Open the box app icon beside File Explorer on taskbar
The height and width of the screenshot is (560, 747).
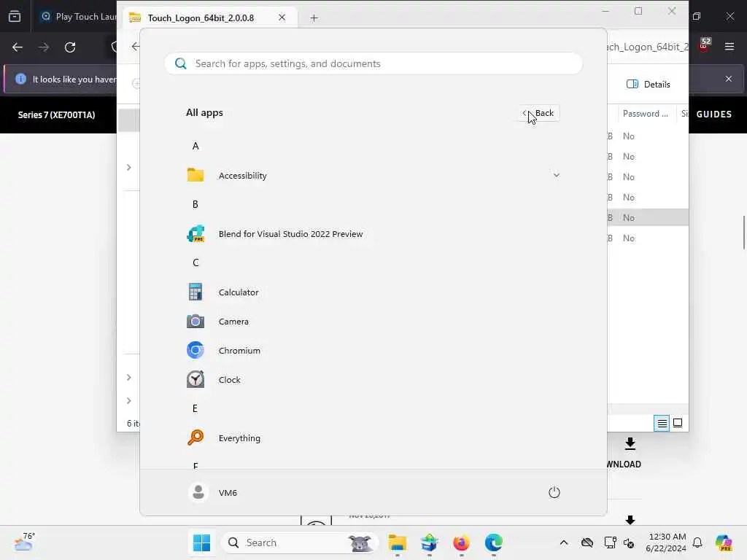point(429,542)
